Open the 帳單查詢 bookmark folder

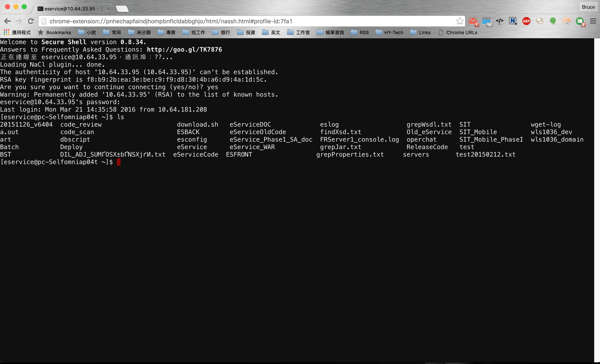(x=330, y=32)
